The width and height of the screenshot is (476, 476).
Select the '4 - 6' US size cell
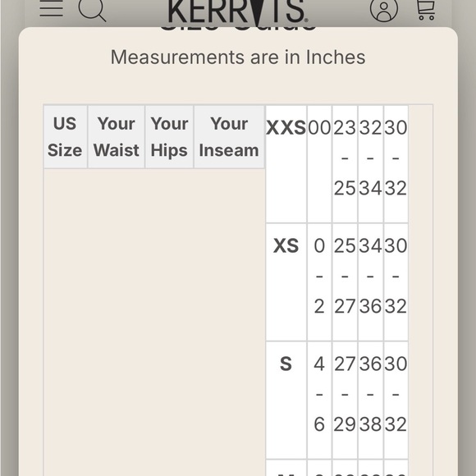(320, 400)
